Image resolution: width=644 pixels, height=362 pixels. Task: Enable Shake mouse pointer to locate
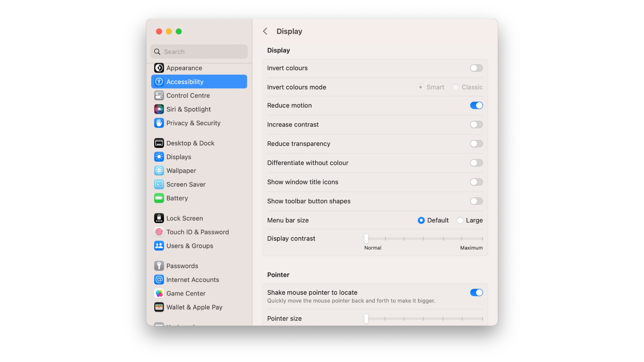477,292
